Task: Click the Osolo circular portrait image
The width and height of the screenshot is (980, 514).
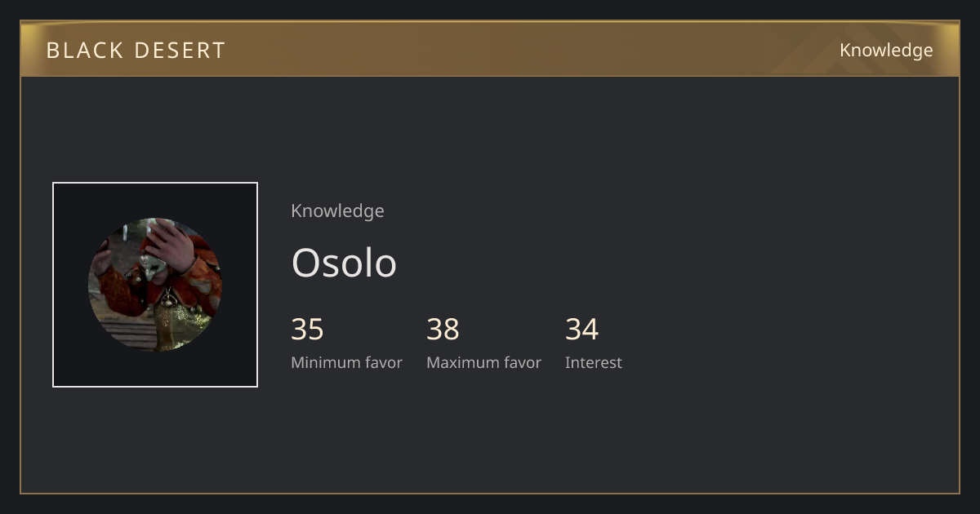Action: pyautogui.click(x=155, y=285)
